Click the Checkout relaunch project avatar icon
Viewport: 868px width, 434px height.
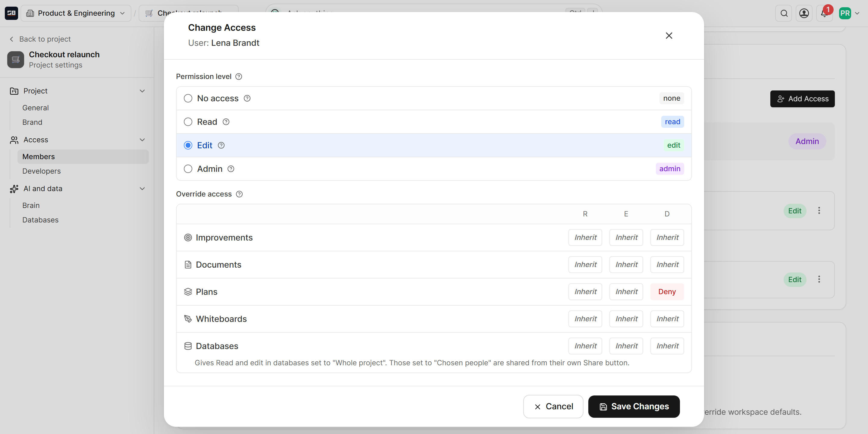tap(15, 60)
